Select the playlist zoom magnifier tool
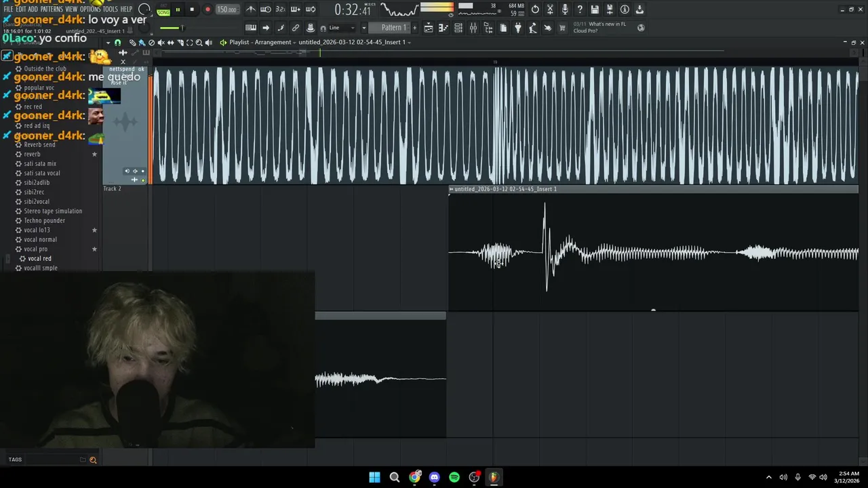The height and width of the screenshot is (488, 868). point(199,43)
